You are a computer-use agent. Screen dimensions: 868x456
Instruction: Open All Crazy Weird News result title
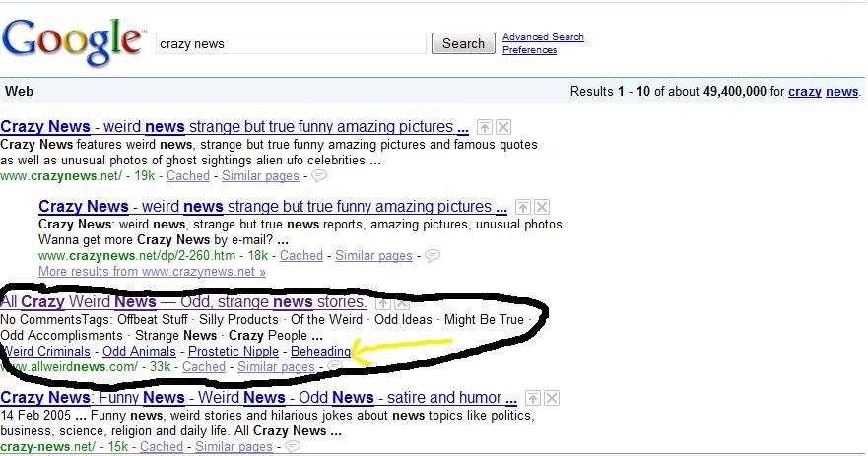click(184, 302)
